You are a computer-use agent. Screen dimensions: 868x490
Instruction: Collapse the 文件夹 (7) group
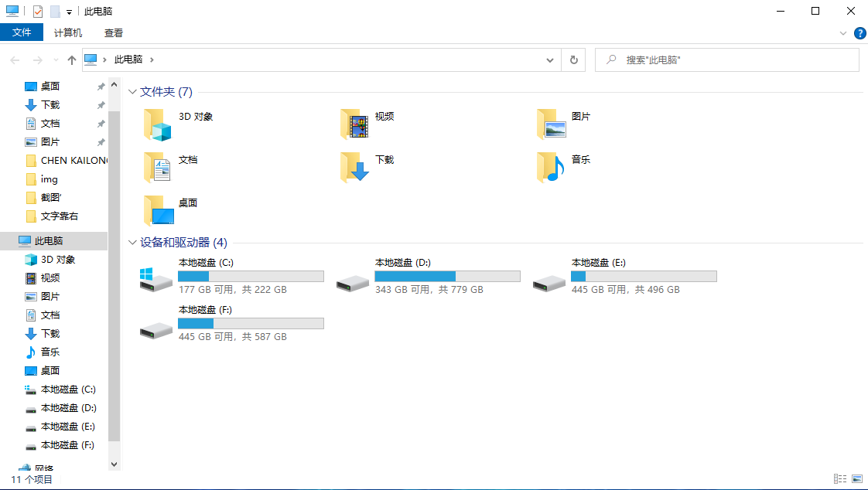pyautogui.click(x=132, y=92)
